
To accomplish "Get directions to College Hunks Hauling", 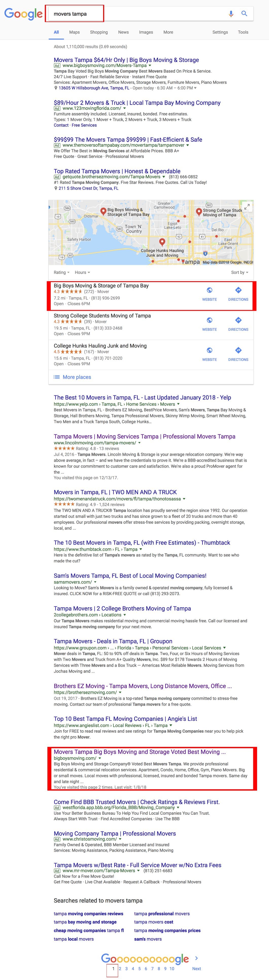I will 238,350.
